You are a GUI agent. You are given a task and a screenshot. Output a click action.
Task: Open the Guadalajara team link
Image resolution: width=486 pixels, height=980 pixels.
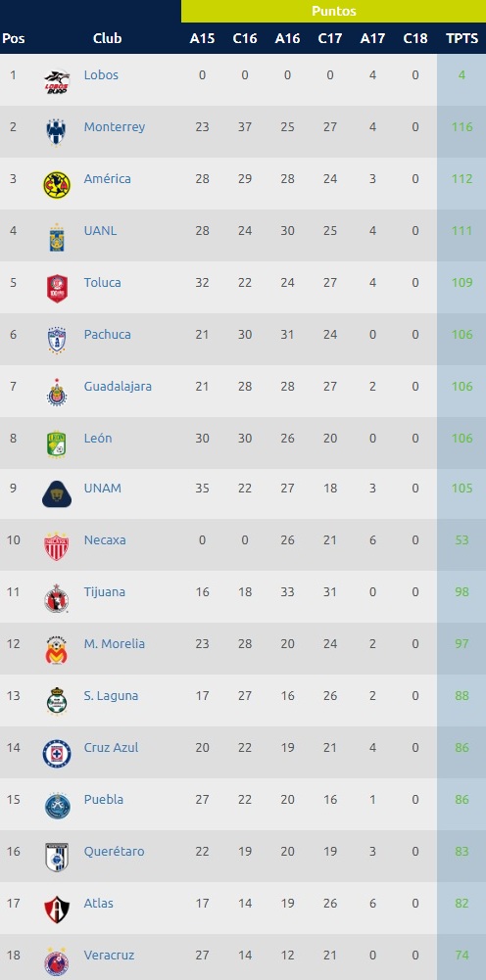coord(118,387)
